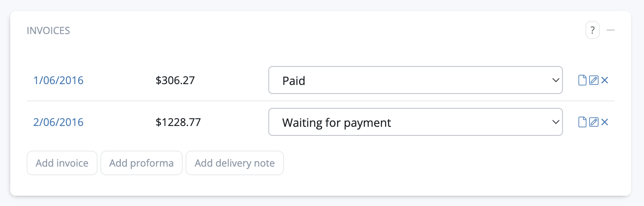This screenshot has height=206, width=644.
Task: Delete the 1/06/2016 invoice
Action: pyautogui.click(x=605, y=80)
